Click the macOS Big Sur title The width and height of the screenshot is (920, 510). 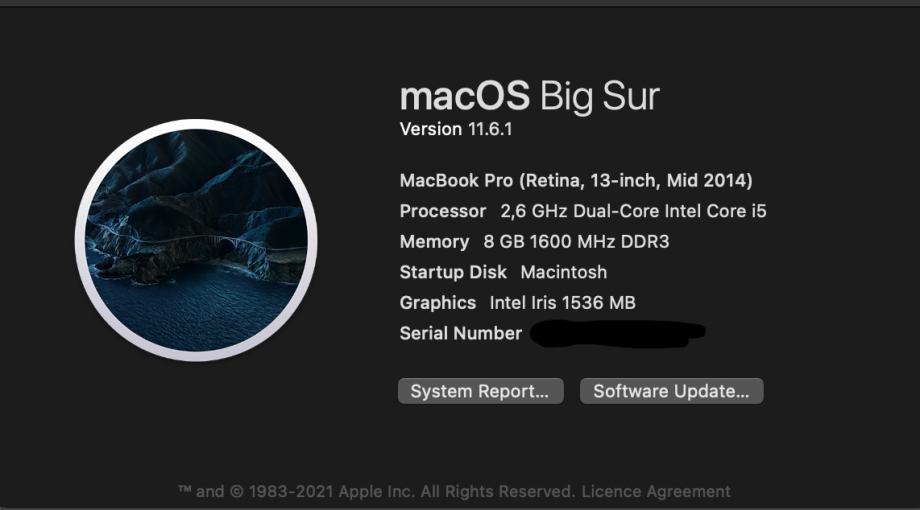click(529, 96)
